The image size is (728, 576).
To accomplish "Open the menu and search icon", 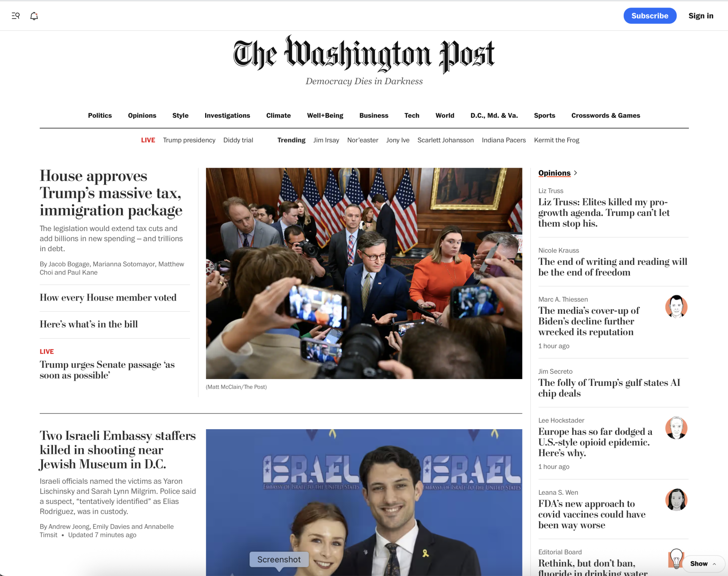I will point(16,16).
